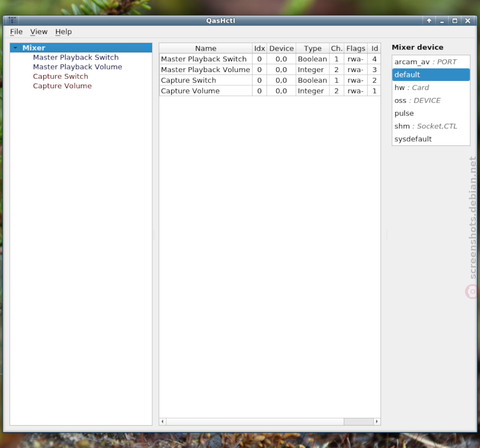Screen dimensions: 480x448
Task: Click Ch. cell of Master Playback Volume row
Action: coord(337,70)
